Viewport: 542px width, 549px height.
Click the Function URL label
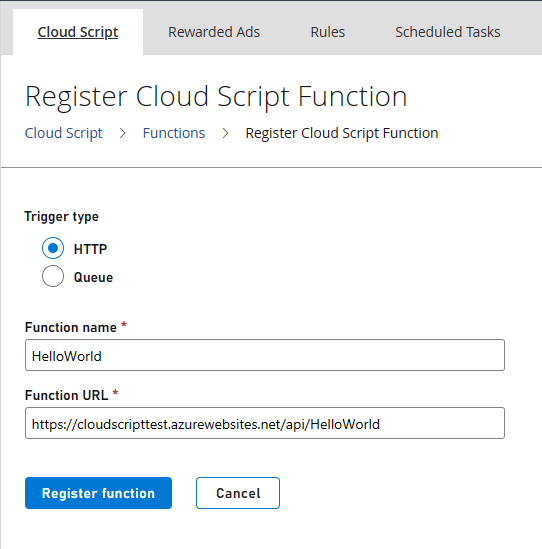(67, 395)
